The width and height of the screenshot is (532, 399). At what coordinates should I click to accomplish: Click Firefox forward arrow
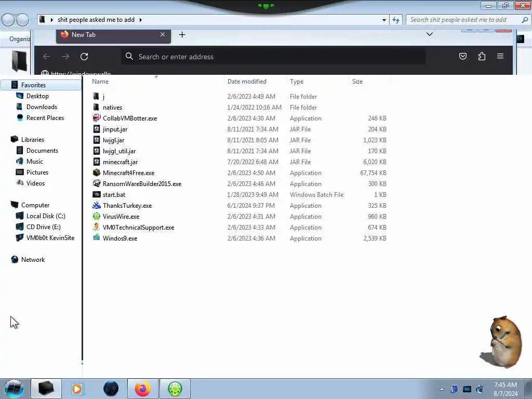tap(65, 56)
